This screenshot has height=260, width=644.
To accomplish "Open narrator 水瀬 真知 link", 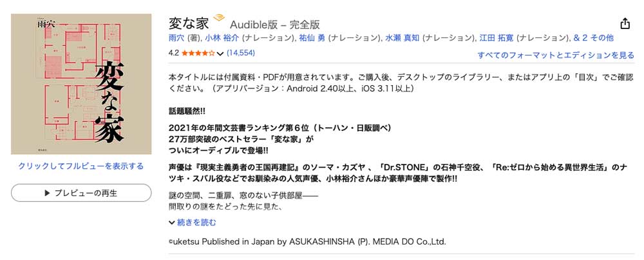I will [x=403, y=39].
